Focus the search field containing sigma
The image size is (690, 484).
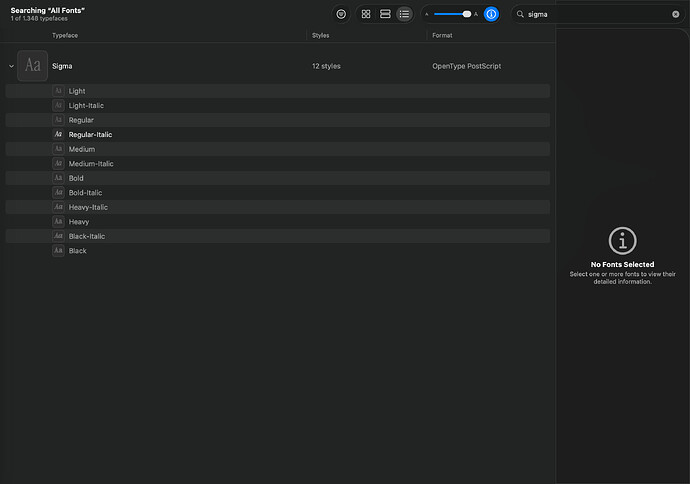pos(598,14)
